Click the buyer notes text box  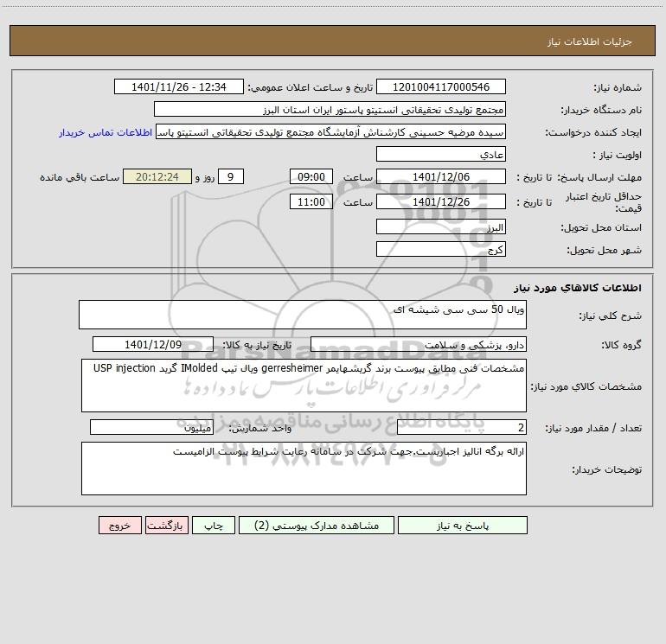pyautogui.click(x=304, y=469)
